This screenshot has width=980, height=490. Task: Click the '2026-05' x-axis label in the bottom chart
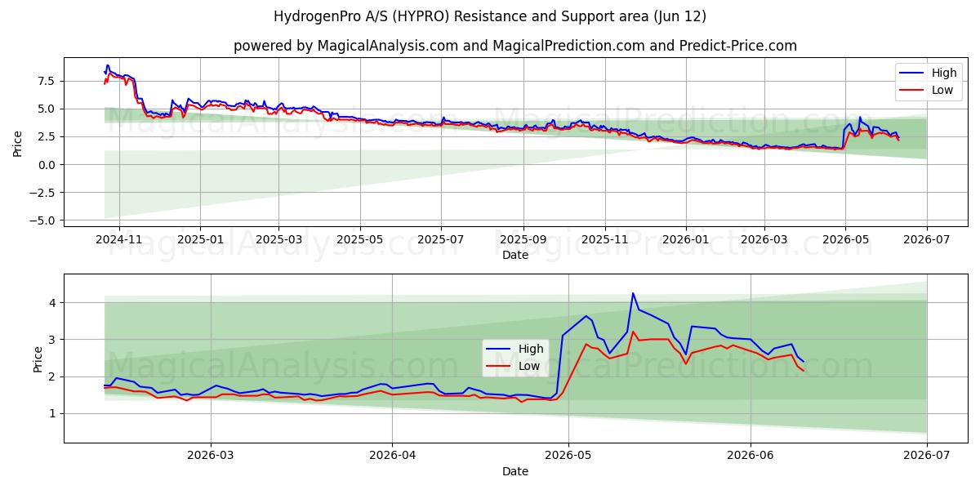568,457
